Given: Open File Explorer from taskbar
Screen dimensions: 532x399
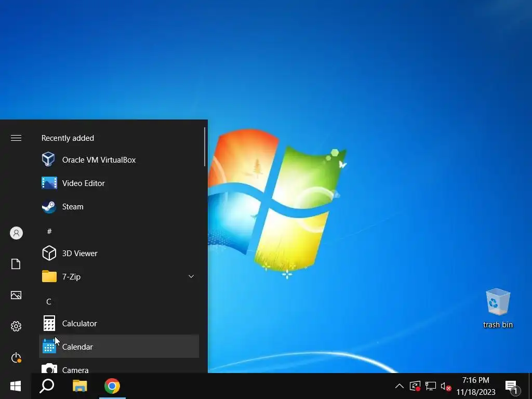Looking at the screenshot, I should 79,386.
